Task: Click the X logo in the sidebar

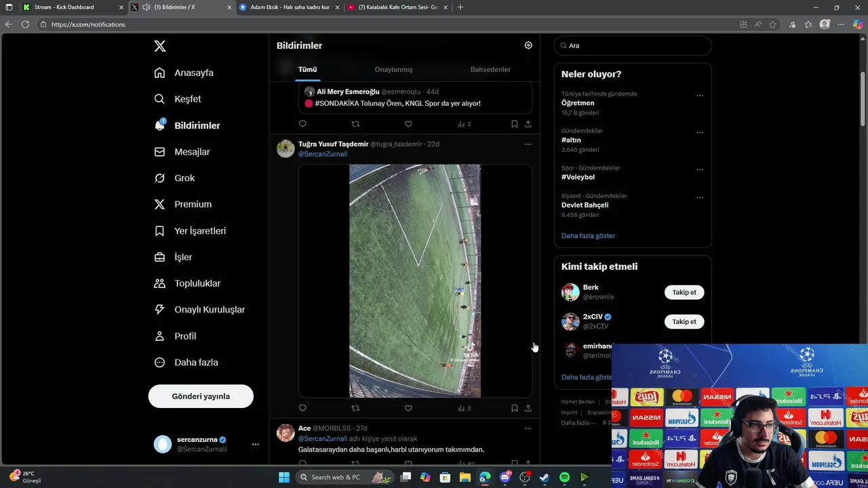Action: 159,46
